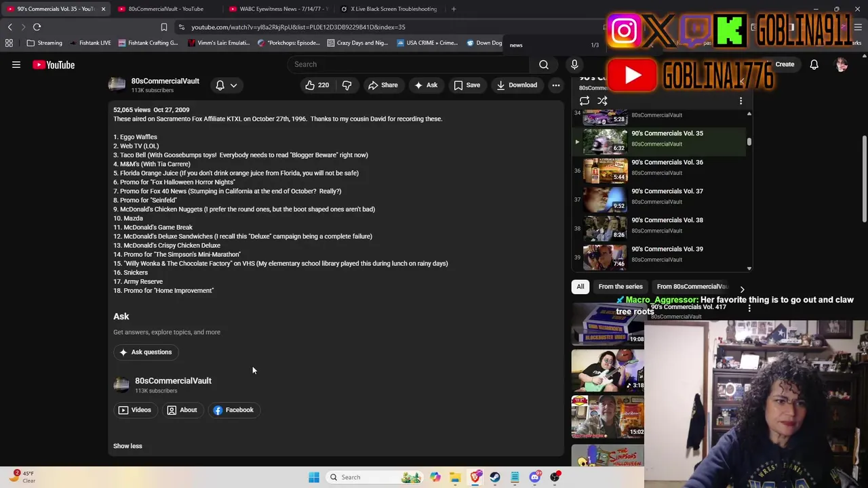Collapse description with Show less

[127, 446]
